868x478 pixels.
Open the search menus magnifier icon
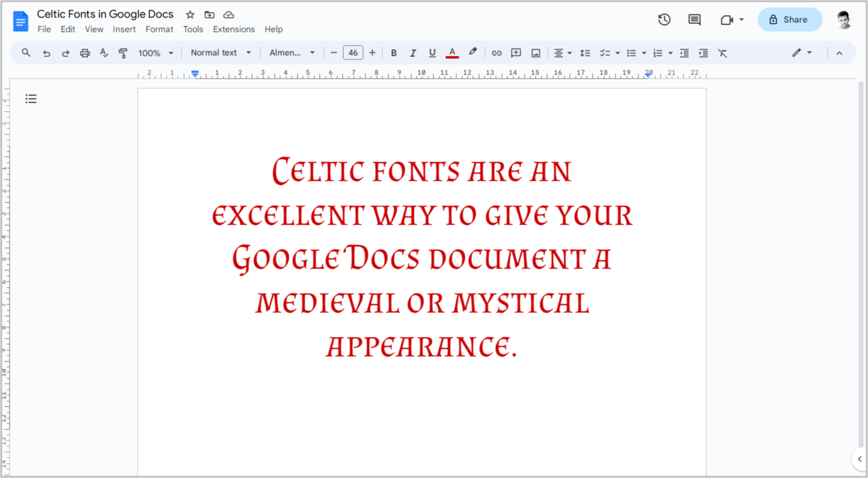(x=26, y=53)
